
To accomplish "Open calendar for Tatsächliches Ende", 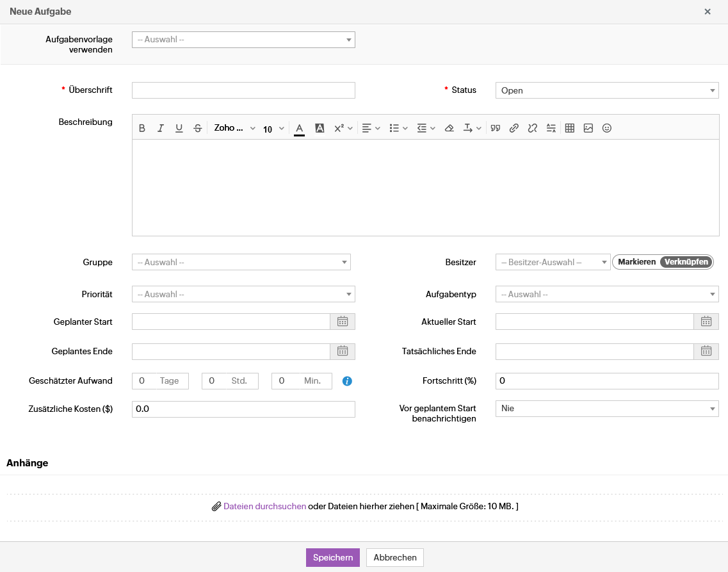I will (x=706, y=351).
